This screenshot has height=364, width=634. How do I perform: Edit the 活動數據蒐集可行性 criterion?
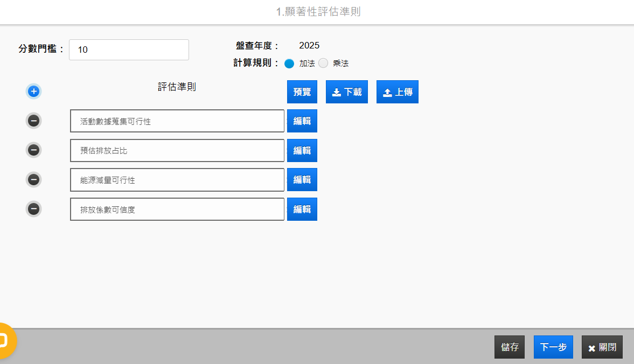302,121
